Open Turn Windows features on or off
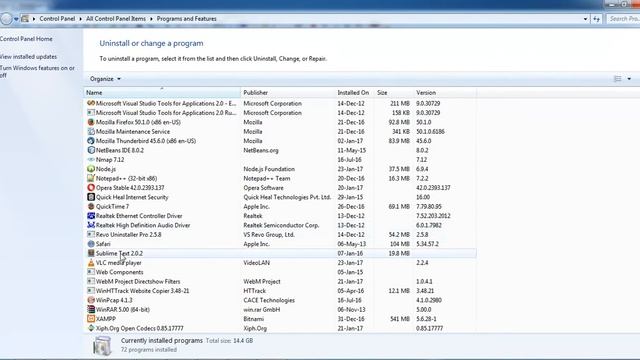Viewport: 640px width, 360px height. tap(37, 71)
